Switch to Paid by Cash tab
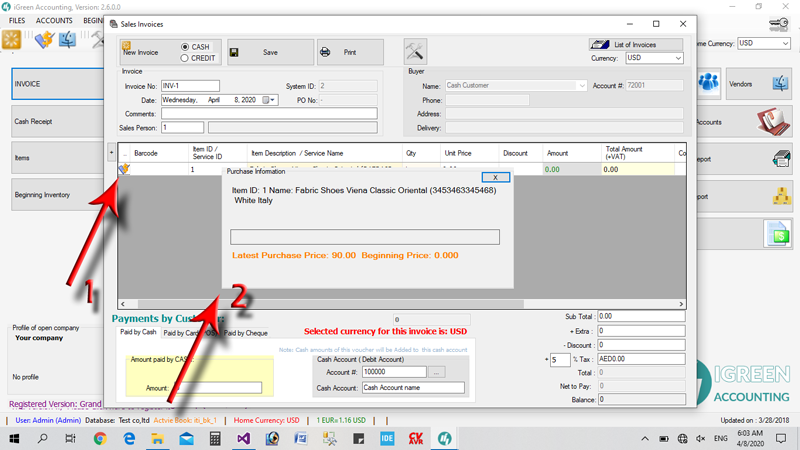 coord(138,332)
